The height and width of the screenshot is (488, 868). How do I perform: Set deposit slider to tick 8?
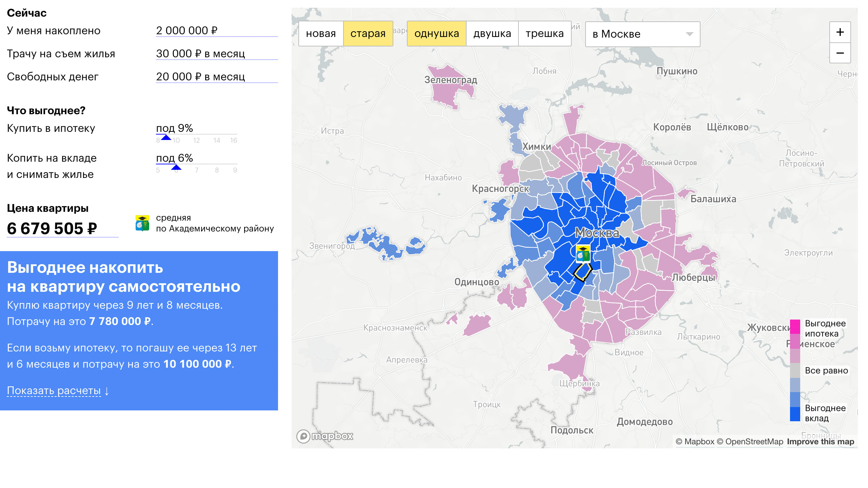point(217,170)
